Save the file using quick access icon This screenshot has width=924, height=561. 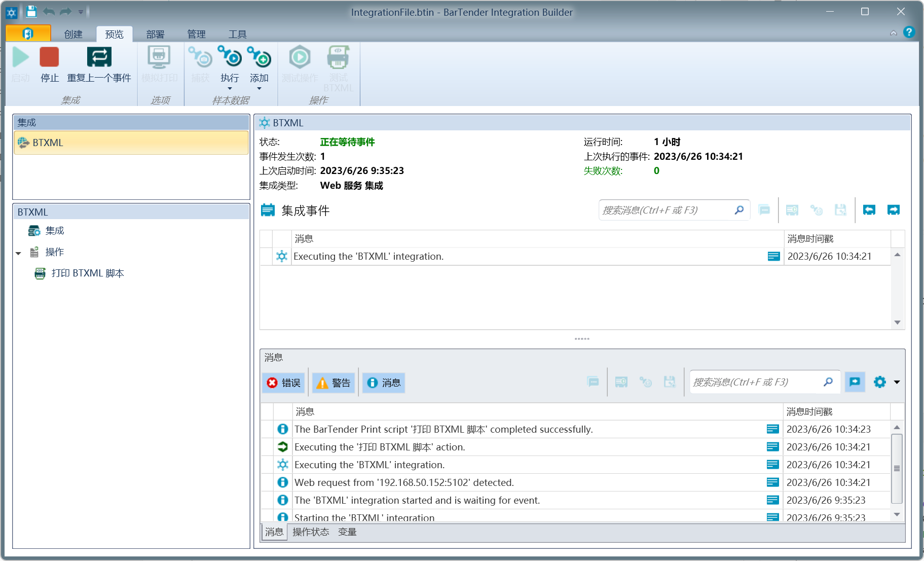pyautogui.click(x=31, y=12)
